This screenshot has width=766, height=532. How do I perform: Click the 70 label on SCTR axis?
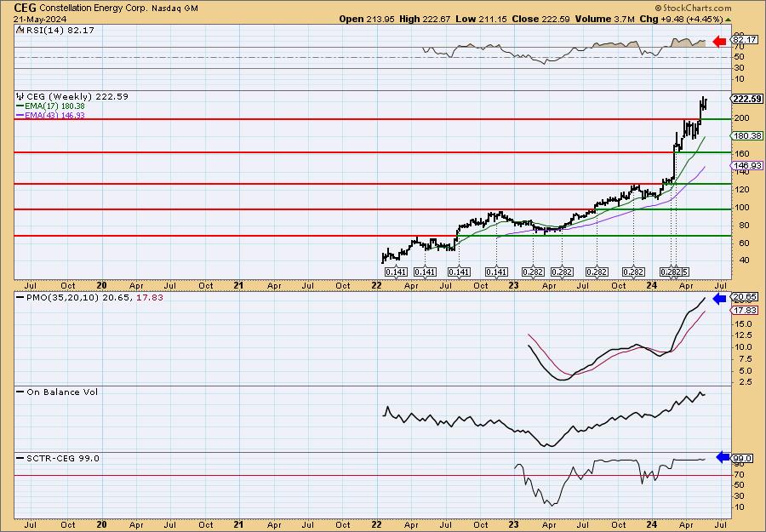pos(739,474)
